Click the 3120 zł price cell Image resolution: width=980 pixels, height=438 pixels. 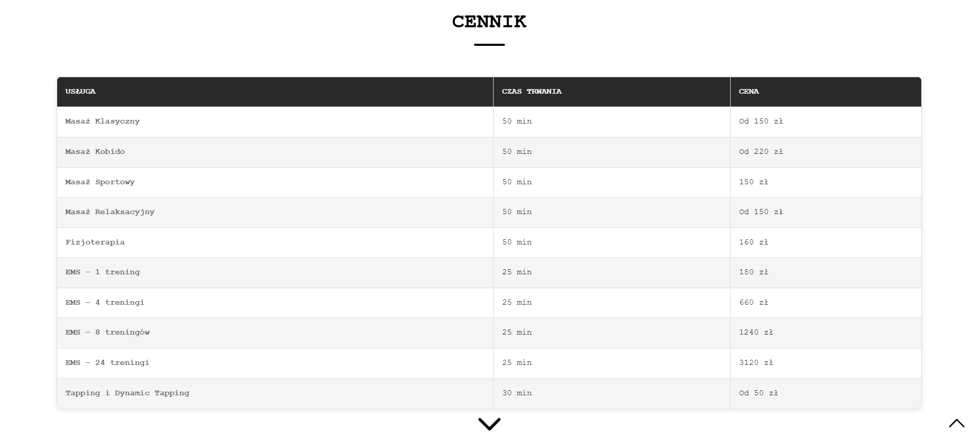pyautogui.click(x=756, y=363)
